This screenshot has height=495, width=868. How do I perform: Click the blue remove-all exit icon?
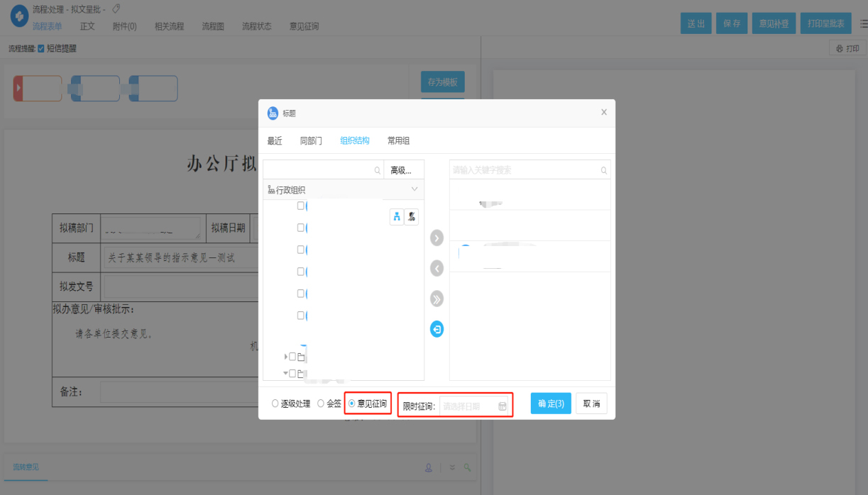click(x=436, y=329)
